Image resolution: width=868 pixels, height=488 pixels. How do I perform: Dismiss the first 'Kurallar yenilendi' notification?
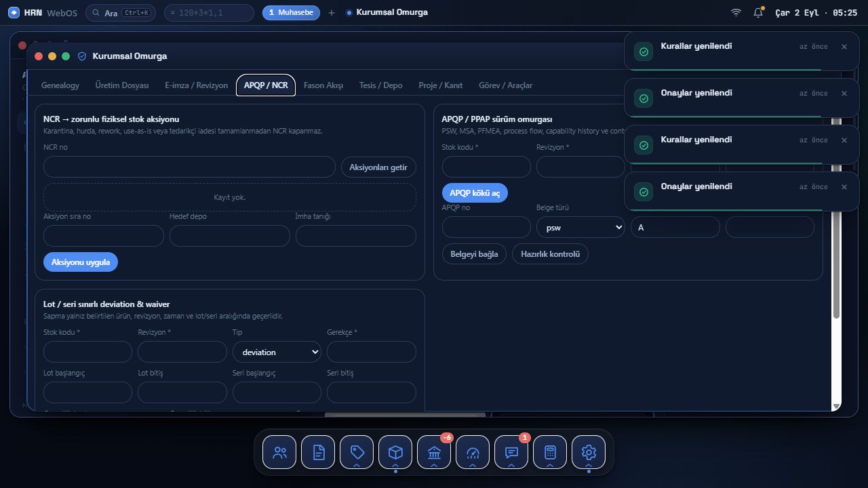tap(844, 47)
